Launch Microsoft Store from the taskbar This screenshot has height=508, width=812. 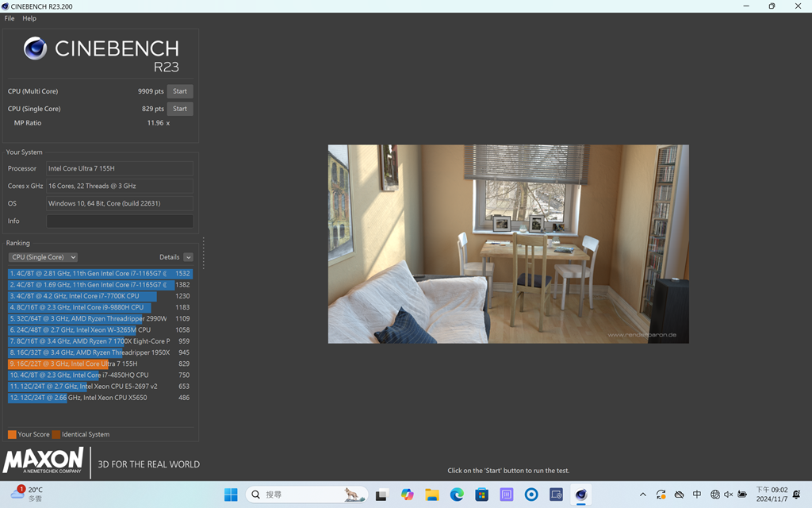(x=481, y=495)
